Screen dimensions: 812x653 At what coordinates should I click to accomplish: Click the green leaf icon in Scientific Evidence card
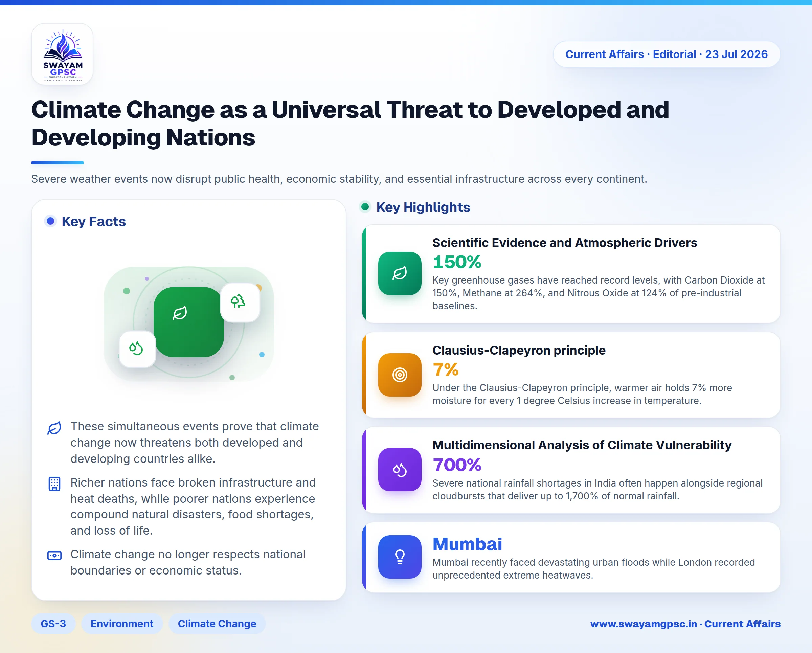pyautogui.click(x=400, y=273)
